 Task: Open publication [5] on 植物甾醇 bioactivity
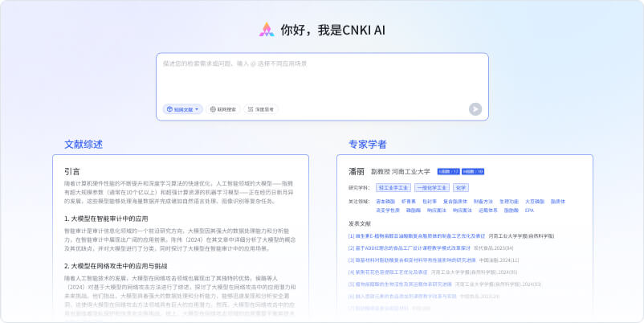(x=400, y=284)
